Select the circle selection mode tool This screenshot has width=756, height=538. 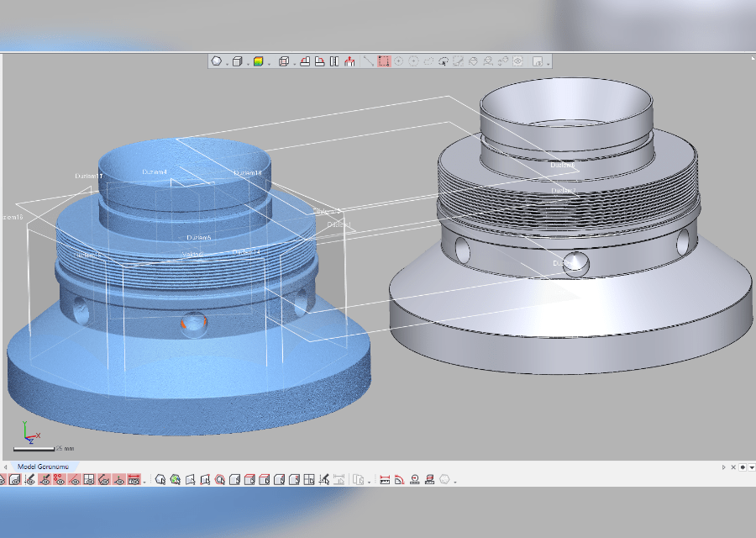pyautogui.click(x=399, y=61)
